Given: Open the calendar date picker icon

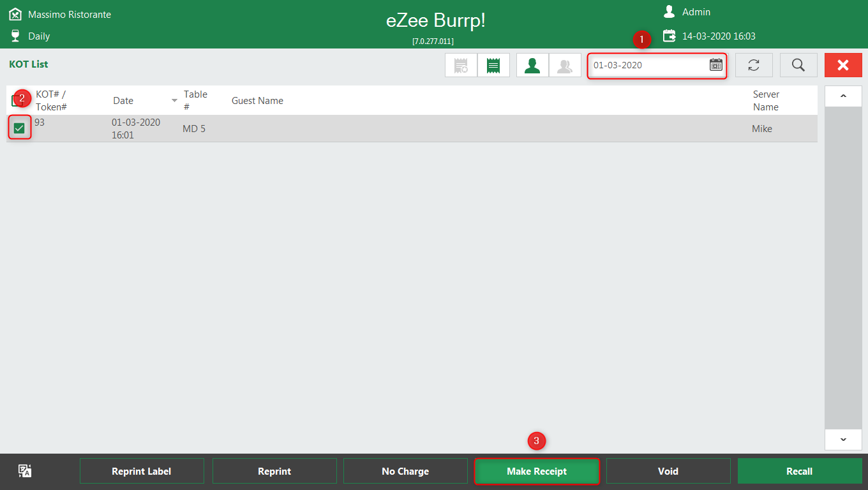Looking at the screenshot, I should click(716, 65).
